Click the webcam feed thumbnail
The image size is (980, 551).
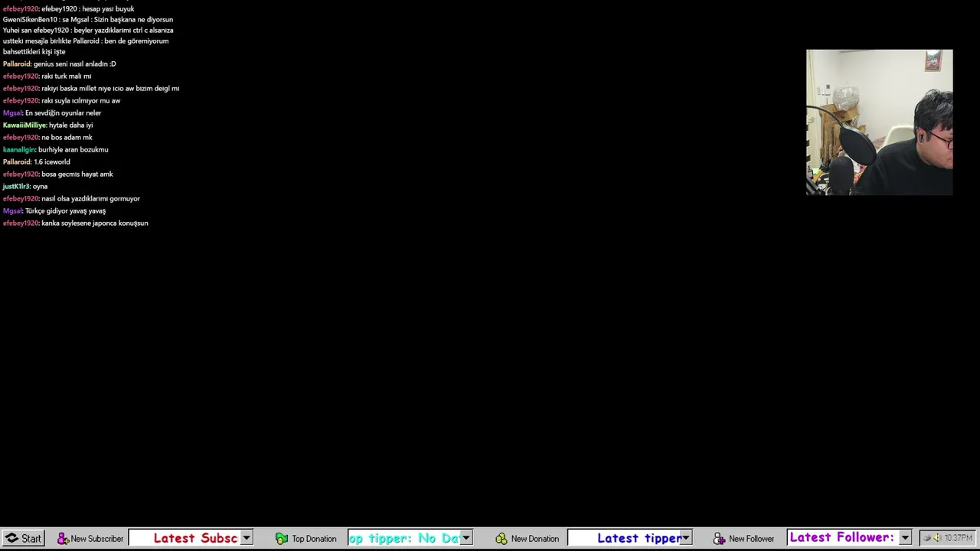(x=880, y=122)
